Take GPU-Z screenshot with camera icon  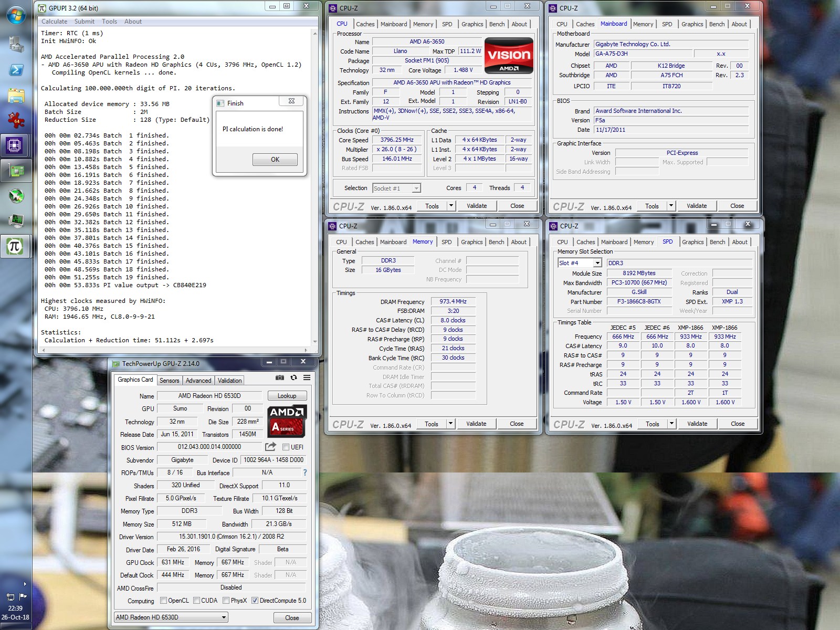click(x=280, y=377)
